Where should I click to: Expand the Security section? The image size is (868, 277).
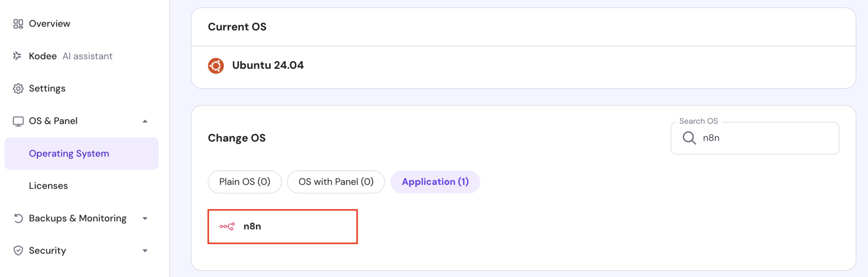click(x=145, y=250)
